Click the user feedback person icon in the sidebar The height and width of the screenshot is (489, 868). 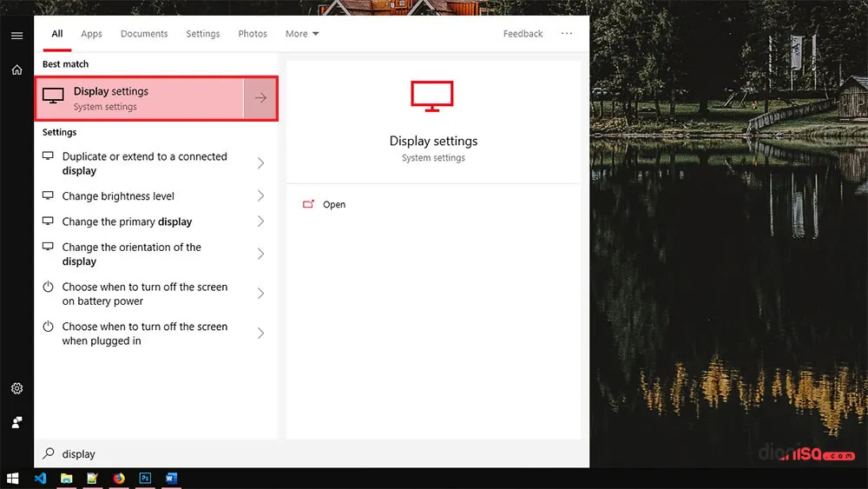click(x=16, y=422)
